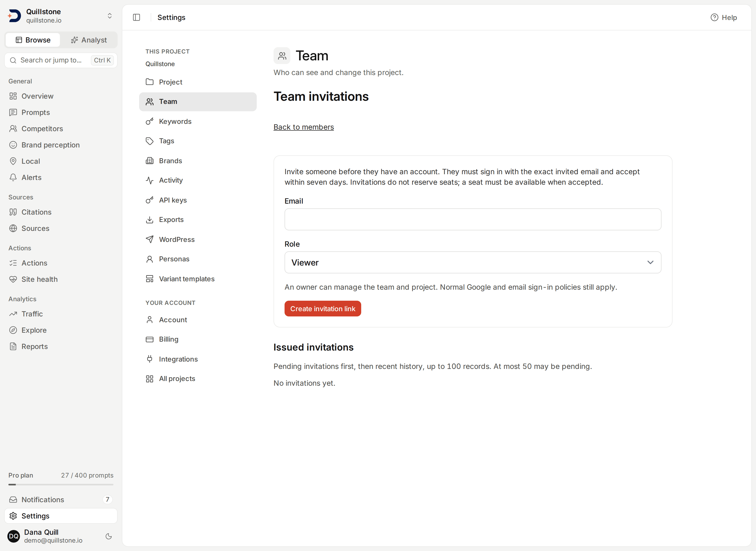The width and height of the screenshot is (756, 551).
Task: Open Sources globe icon
Action: point(13,229)
